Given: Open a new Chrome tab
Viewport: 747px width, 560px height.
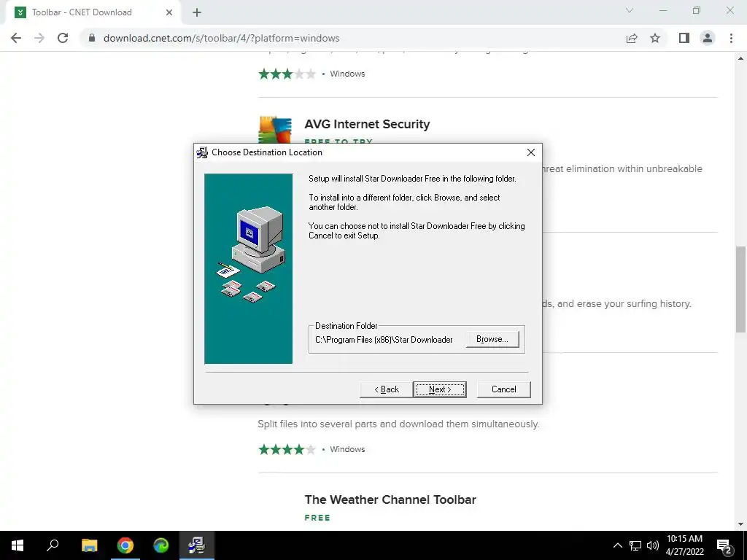Looking at the screenshot, I should [x=197, y=12].
